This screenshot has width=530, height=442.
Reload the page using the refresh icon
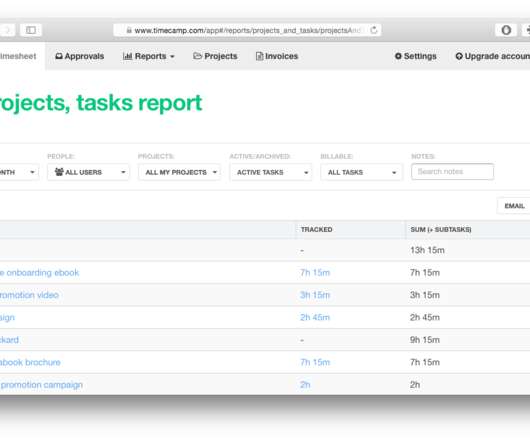coord(374,30)
